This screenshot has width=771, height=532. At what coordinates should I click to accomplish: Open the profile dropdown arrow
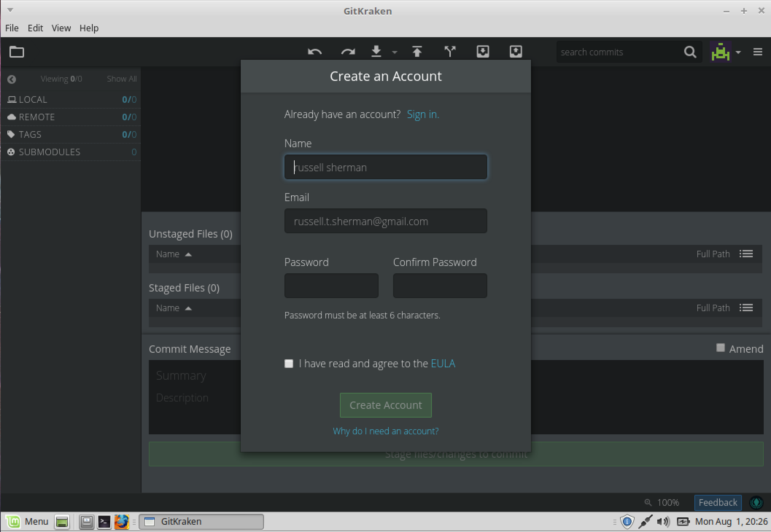click(738, 52)
